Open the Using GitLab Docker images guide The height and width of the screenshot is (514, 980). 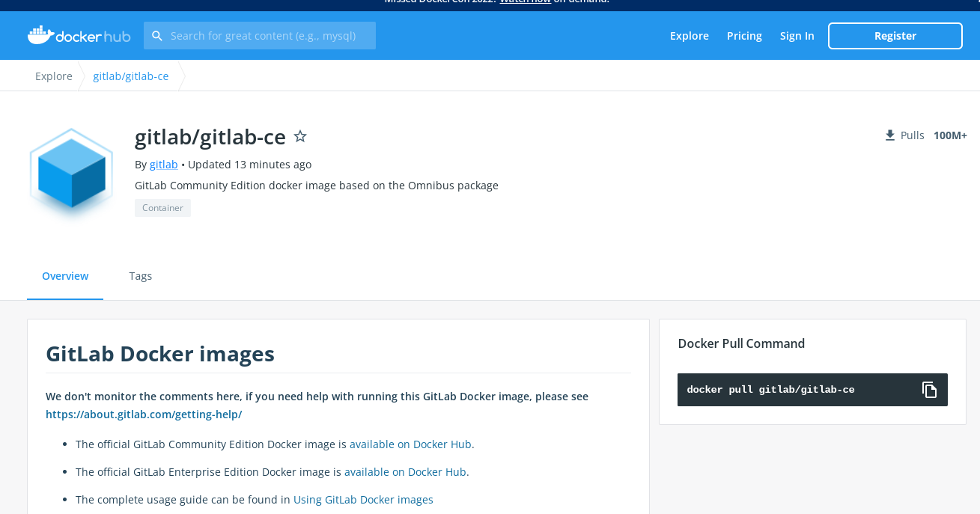[362, 499]
